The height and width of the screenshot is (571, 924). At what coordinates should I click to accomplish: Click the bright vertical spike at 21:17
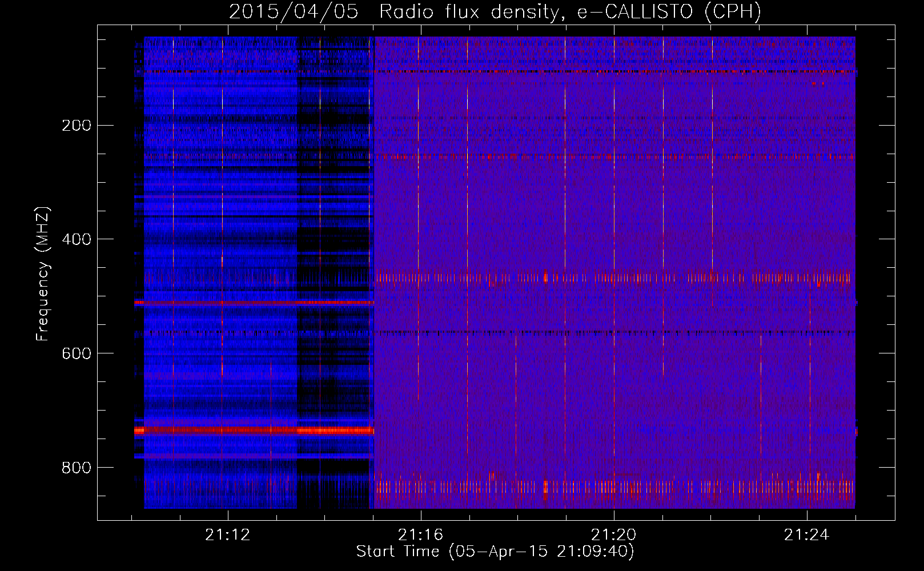click(467, 246)
